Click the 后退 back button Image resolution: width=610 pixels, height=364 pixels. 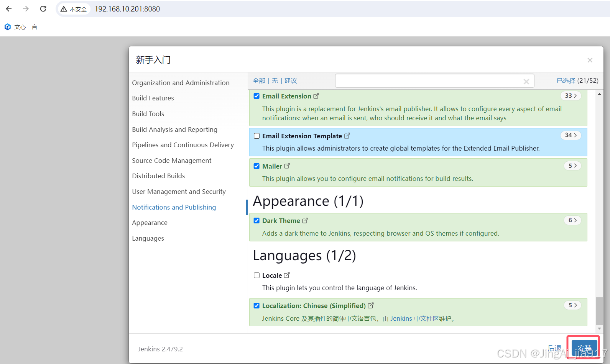[x=554, y=348]
